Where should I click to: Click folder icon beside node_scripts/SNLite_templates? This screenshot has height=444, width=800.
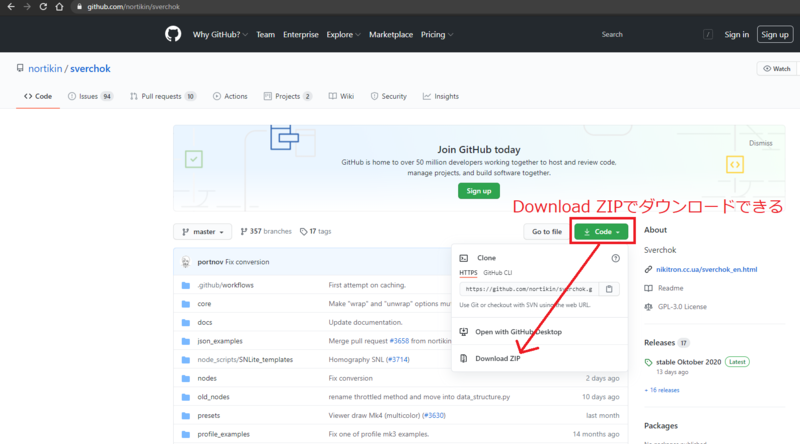[186, 360]
